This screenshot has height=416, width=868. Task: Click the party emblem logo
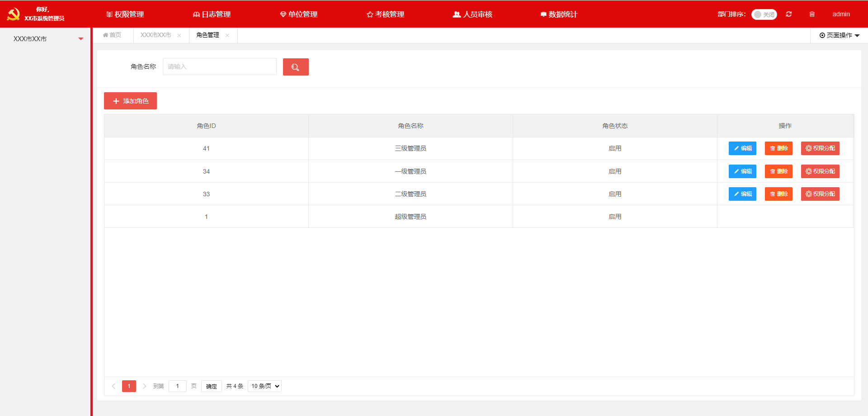14,14
